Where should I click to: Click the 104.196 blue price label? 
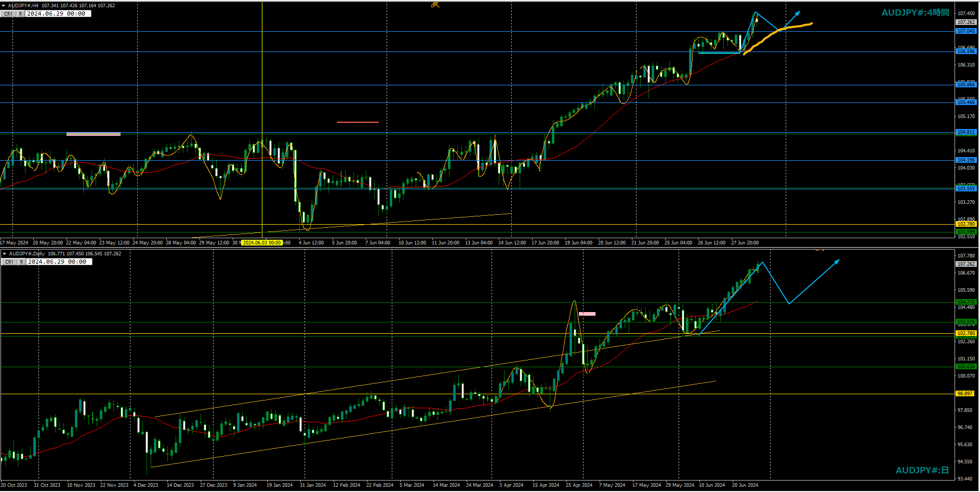point(966,160)
